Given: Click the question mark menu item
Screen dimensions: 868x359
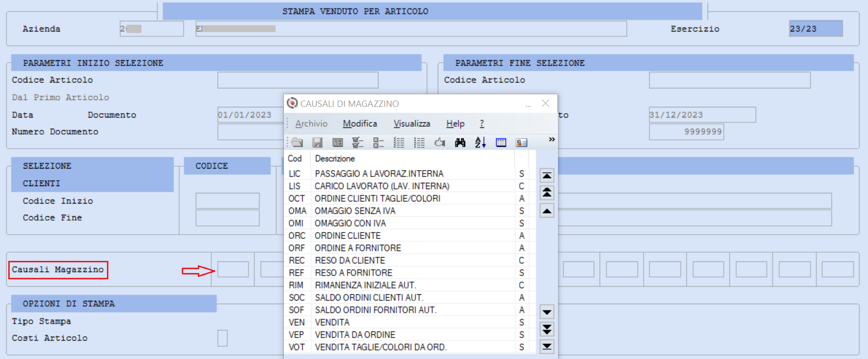Looking at the screenshot, I should 482,124.
